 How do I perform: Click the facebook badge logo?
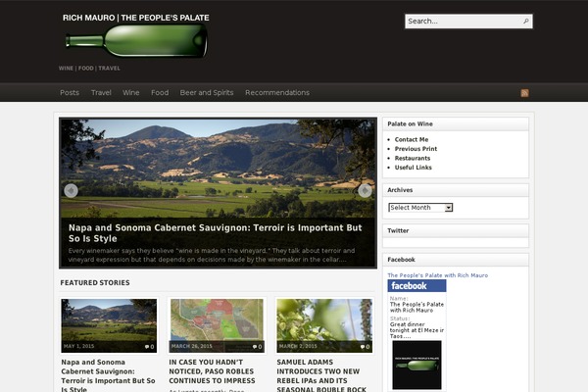pyautogui.click(x=416, y=286)
